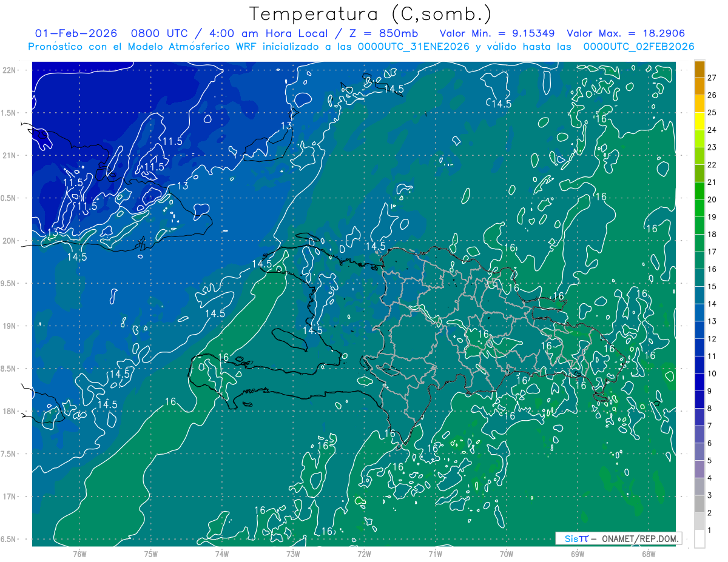Image resolution: width=728 pixels, height=562 pixels.
Task: Click the "73W" longitude label
Action: pos(293,554)
